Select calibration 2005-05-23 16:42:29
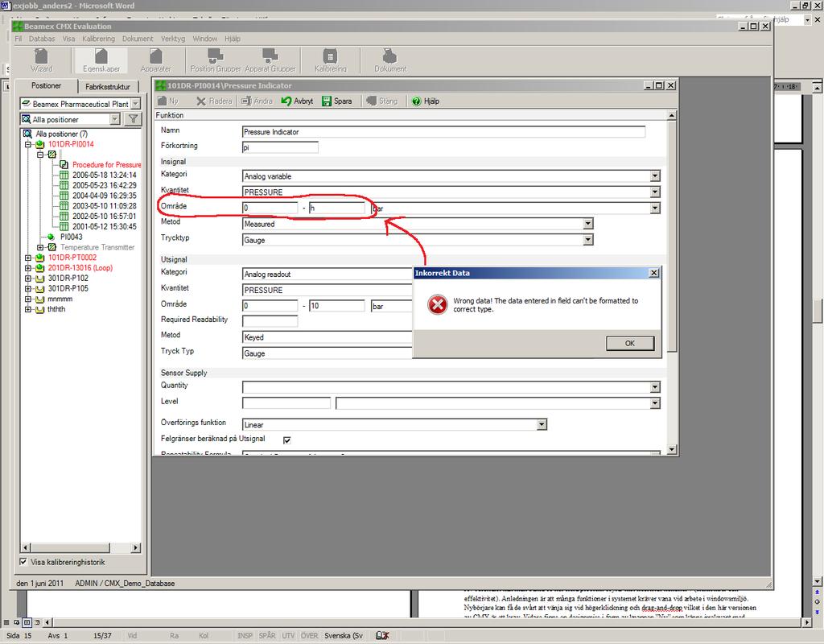Viewport: 824px width, 644px height. pyautogui.click(x=104, y=185)
